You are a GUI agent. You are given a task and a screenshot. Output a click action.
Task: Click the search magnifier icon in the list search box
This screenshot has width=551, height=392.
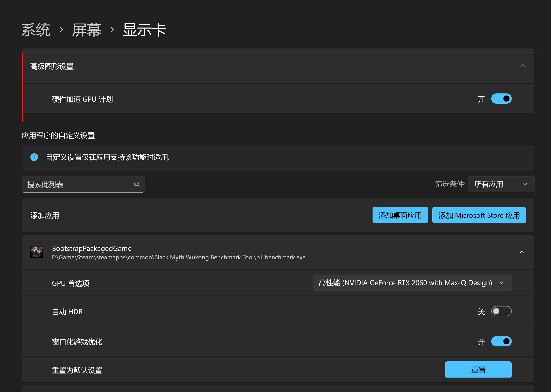[x=137, y=184]
